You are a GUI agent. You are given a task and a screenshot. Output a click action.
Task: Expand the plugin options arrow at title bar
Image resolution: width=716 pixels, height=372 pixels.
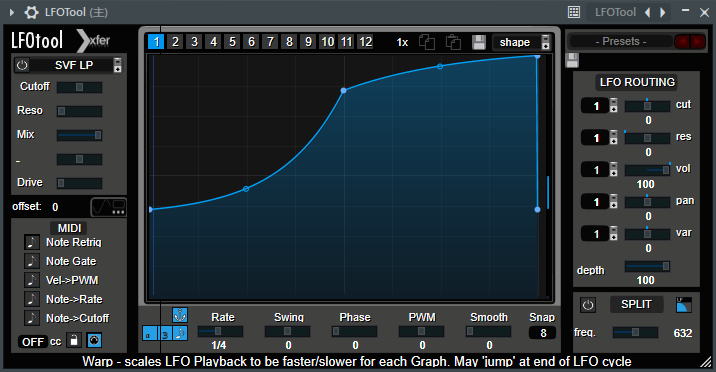(12, 12)
